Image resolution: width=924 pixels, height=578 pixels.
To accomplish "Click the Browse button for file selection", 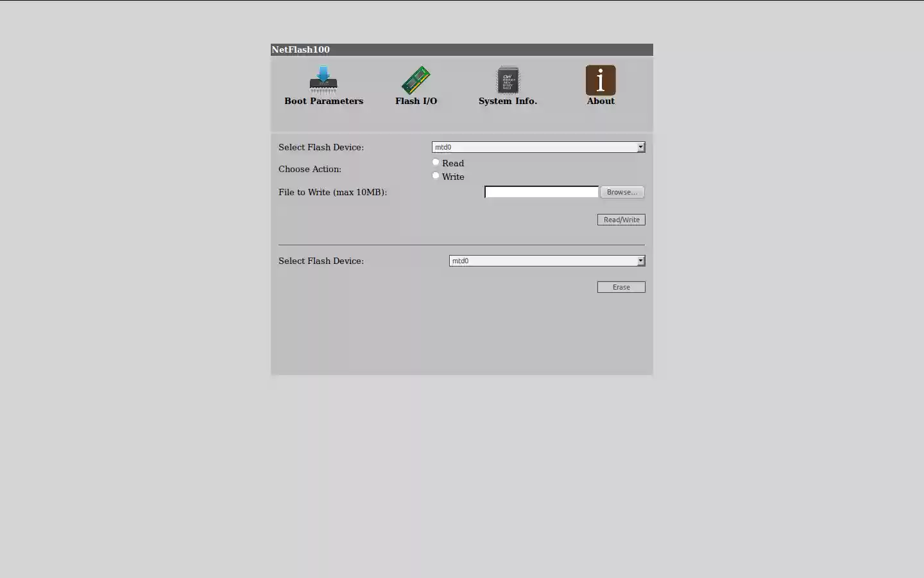I will click(621, 191).
